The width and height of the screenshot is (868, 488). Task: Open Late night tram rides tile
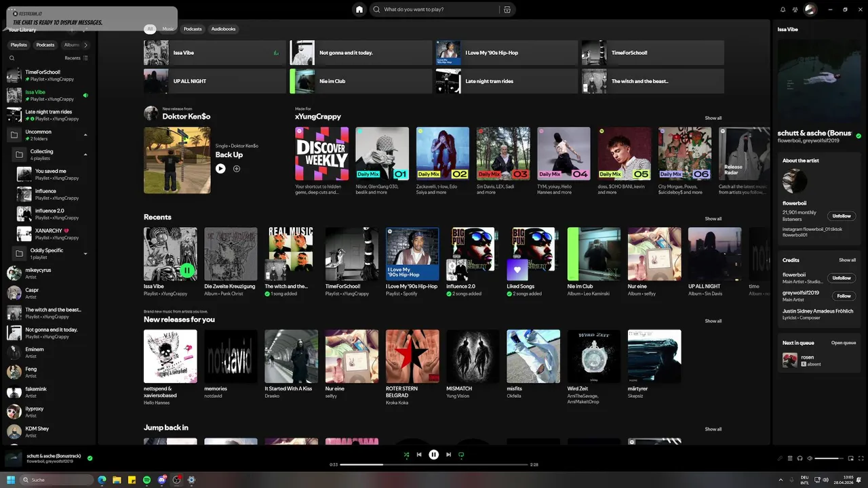click(x=507, y=81)
